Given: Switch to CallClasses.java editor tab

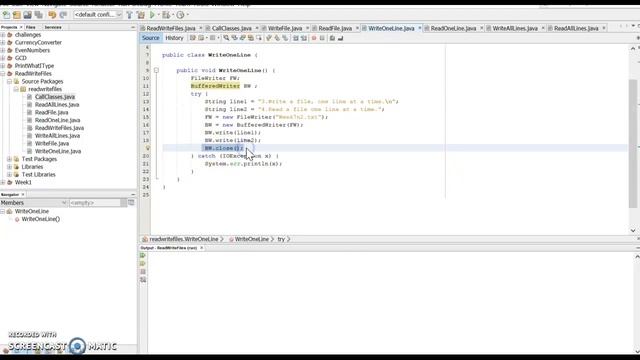Looking at the screenshot, I should tap(231, 28).
